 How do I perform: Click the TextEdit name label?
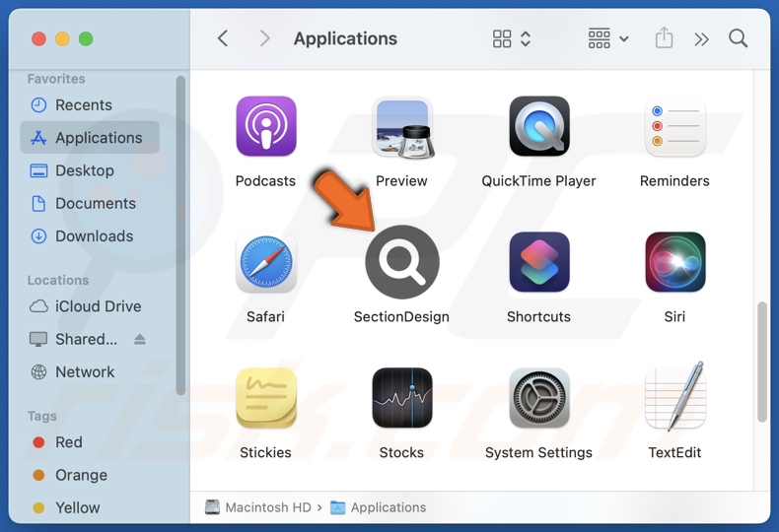[674, 452]
